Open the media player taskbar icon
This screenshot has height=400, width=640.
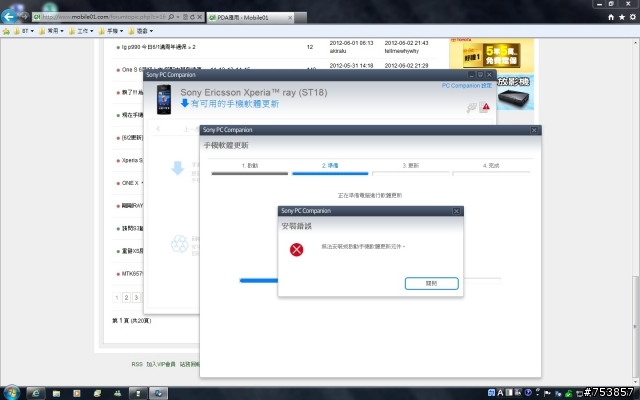[x=76, y=393]
